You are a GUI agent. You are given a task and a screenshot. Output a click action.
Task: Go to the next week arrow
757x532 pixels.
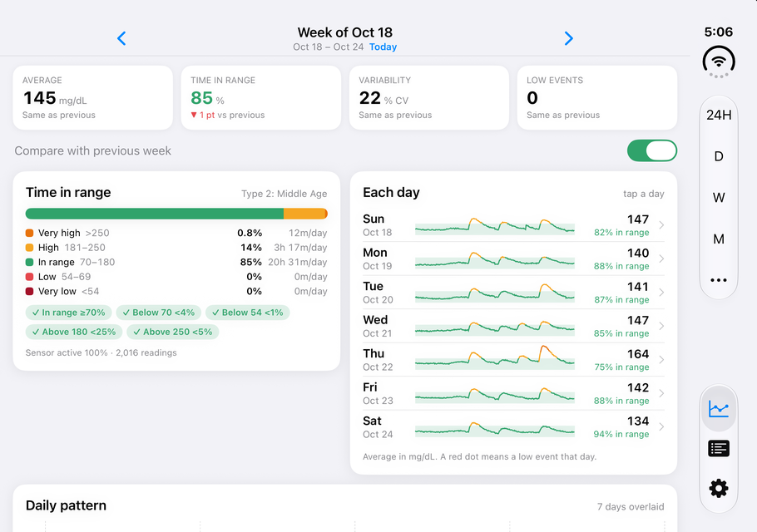pos(569,38)
